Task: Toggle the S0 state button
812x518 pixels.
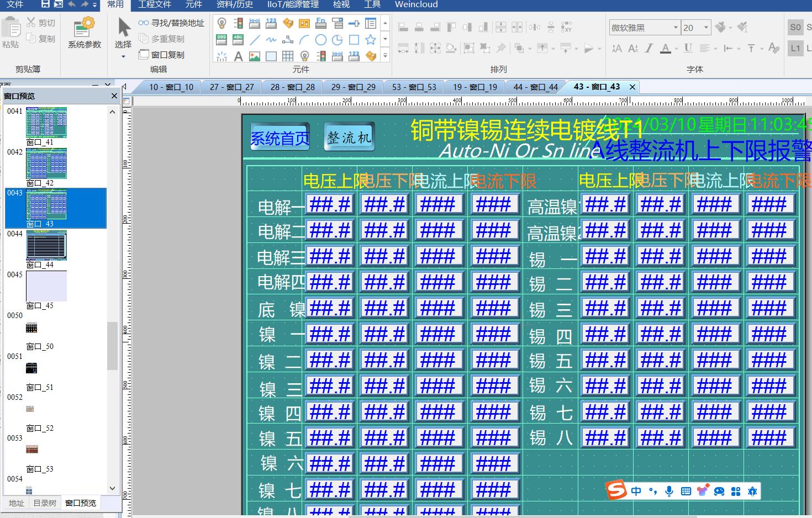Action: coord(795,27)
